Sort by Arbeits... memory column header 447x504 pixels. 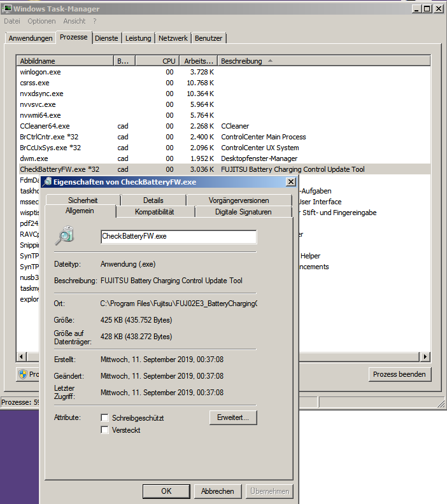point(199,60)
